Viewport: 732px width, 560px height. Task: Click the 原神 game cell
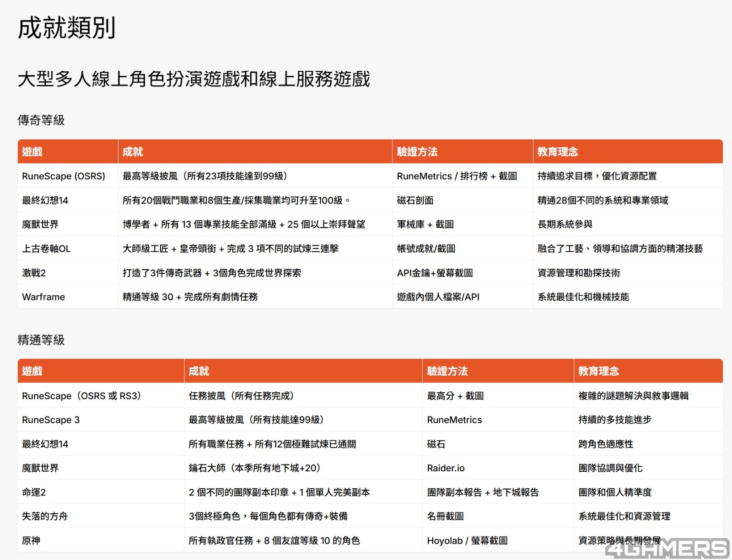coord(31,541)
